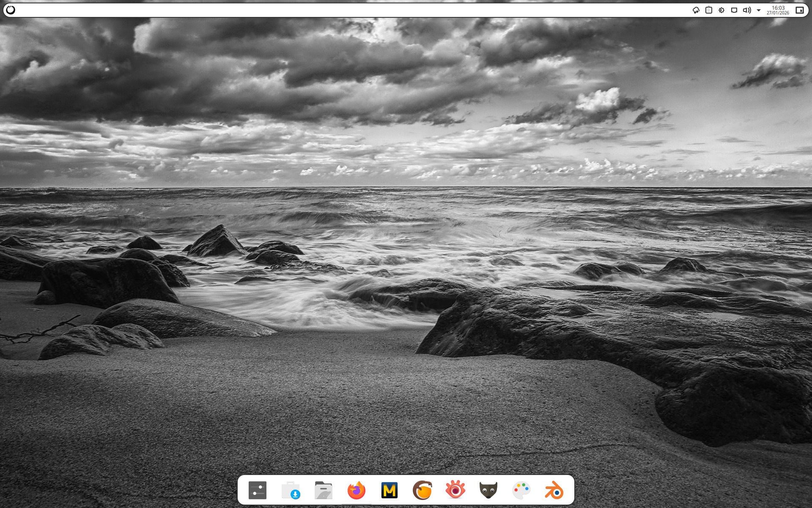Open the paint palette app in dock
Viewport: 812px width, 508px height.
(x=521, y=490)
